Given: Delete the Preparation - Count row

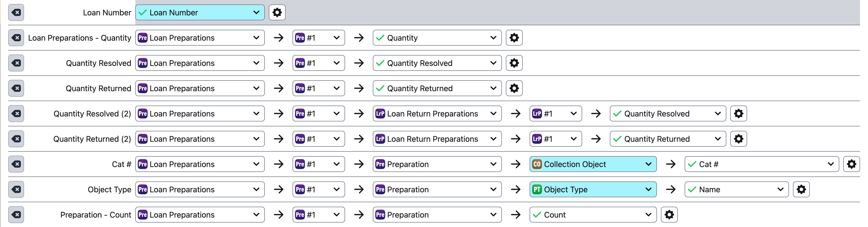Looking at the screenshot, I should (x=16, y=215).
